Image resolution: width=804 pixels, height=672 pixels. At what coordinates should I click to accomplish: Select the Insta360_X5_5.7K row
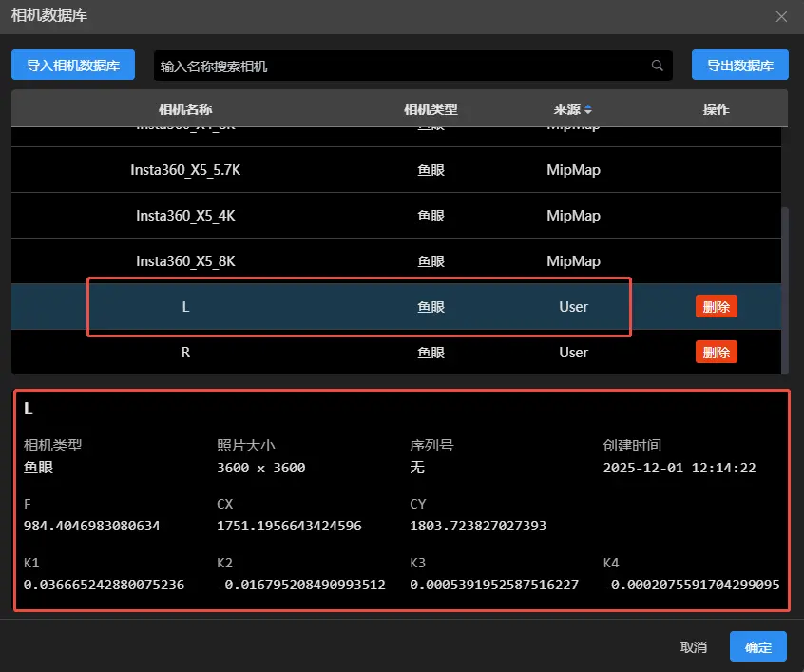pyautogui.click(x=185, y=170)
